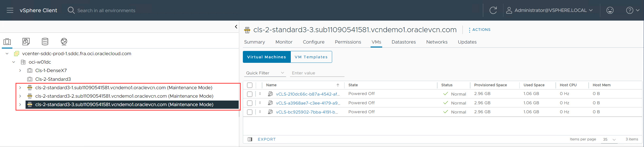
Task: Click host icon in the page title header
Action: pos(247,30)
